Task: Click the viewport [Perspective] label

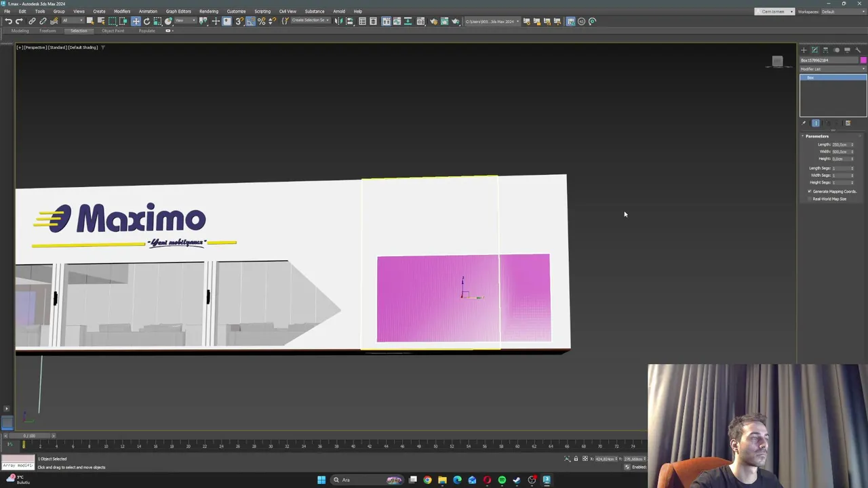Action: click(34, 47)
